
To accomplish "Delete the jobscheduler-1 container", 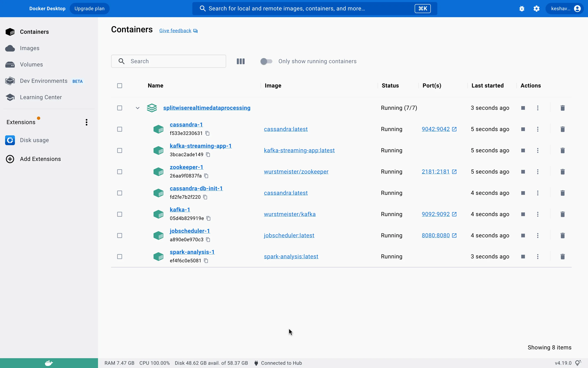I will click(562, 236).
